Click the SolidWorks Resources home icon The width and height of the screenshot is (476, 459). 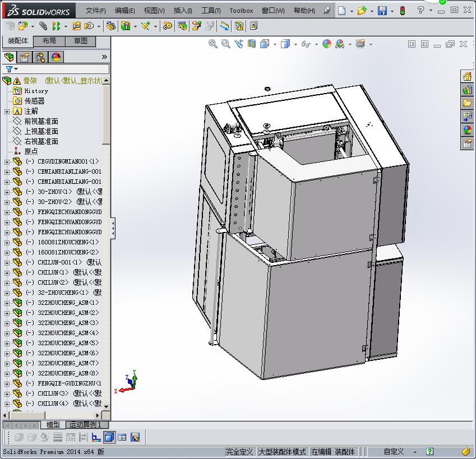pyautogui.click(x=467, y=76)
